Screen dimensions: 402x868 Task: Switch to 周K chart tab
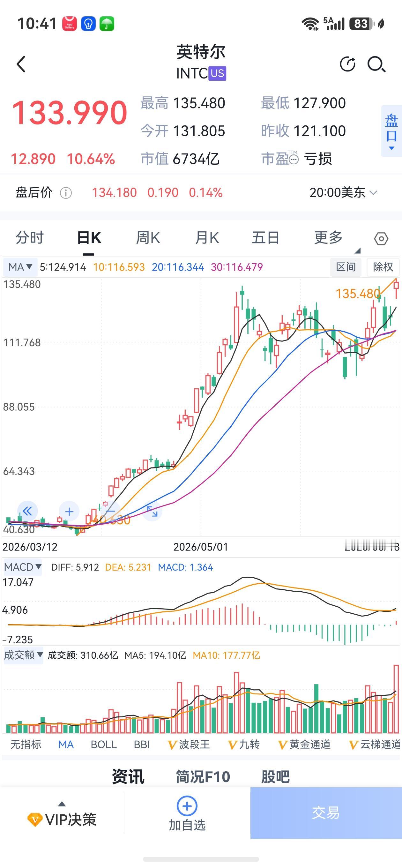coord(148,237)
